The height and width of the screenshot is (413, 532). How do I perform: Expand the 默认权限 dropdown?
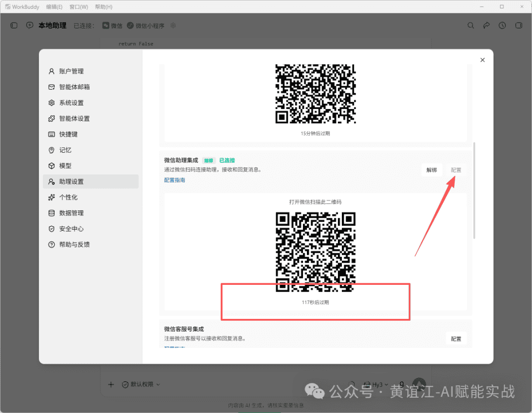point(141,384)
